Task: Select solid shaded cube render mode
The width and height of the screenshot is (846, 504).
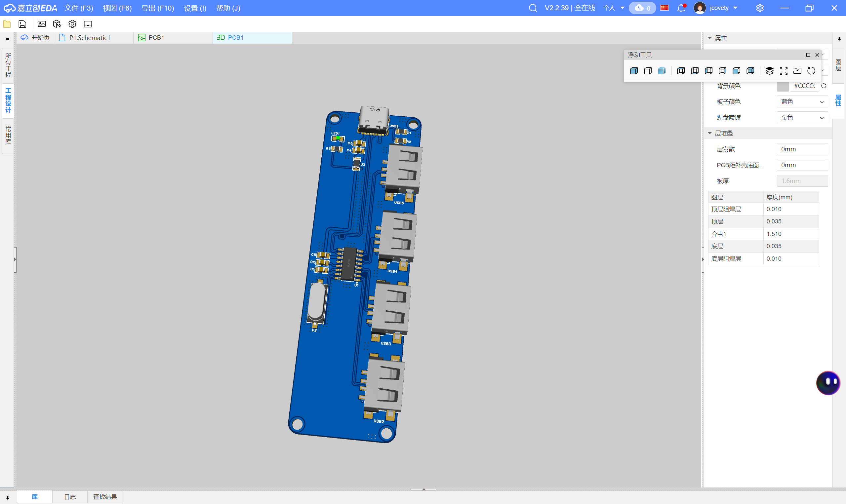Action: 634,71
